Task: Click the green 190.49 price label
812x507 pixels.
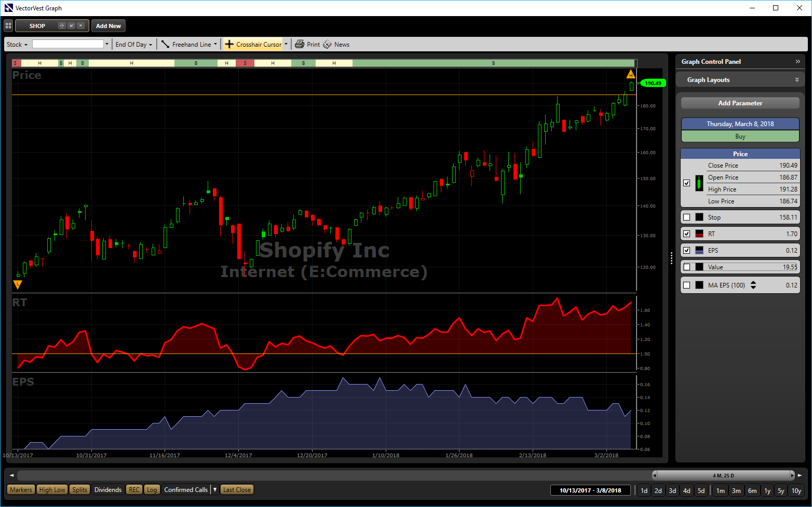Action: click(x=653, y=83)
